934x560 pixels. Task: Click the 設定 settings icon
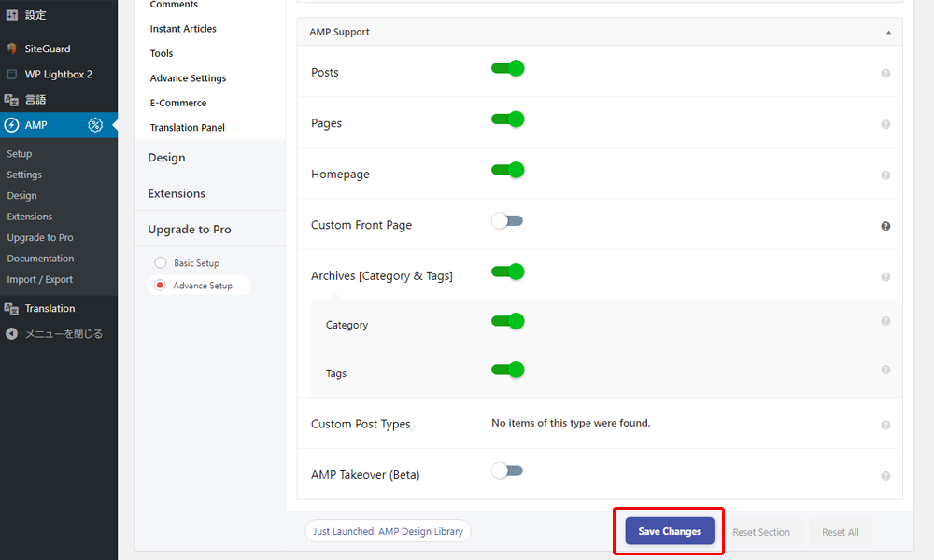tap(11, 15)
